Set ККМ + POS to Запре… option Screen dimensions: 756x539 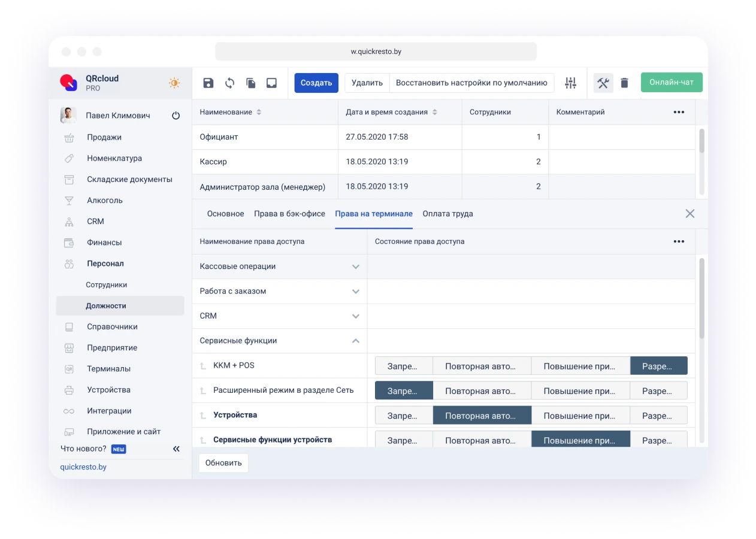[403, 366]
